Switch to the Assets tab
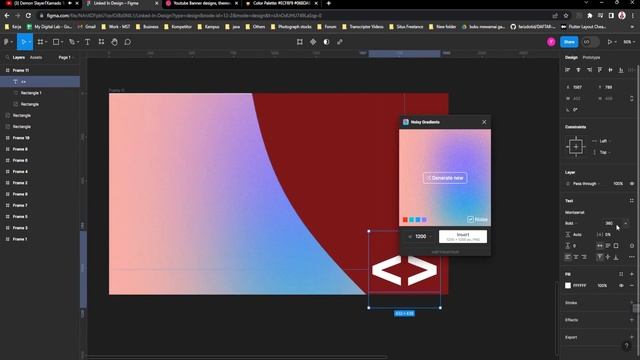The width and height of the screenshot is (640, 360). tap(36, 58)
